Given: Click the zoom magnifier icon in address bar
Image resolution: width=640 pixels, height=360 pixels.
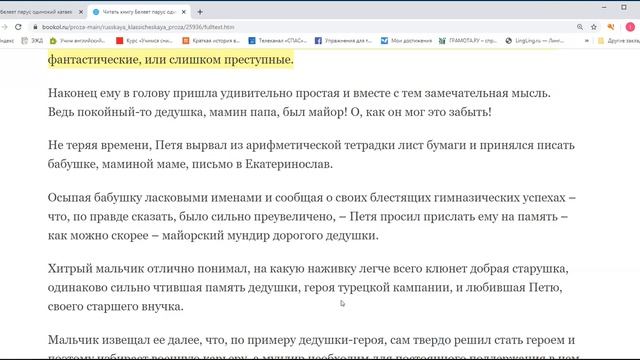Looking at the screenshot, I should [x=580, y=27].
